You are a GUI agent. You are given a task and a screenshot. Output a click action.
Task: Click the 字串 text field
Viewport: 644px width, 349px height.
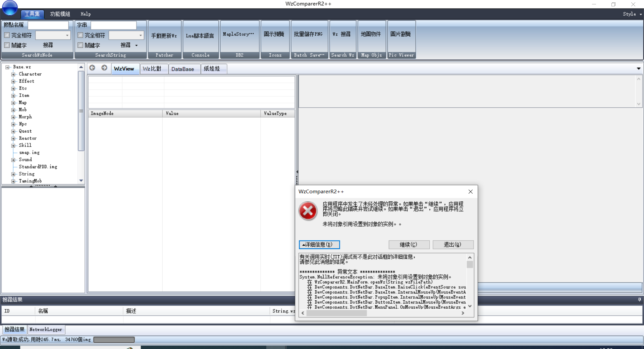click(x=114, y=25)
